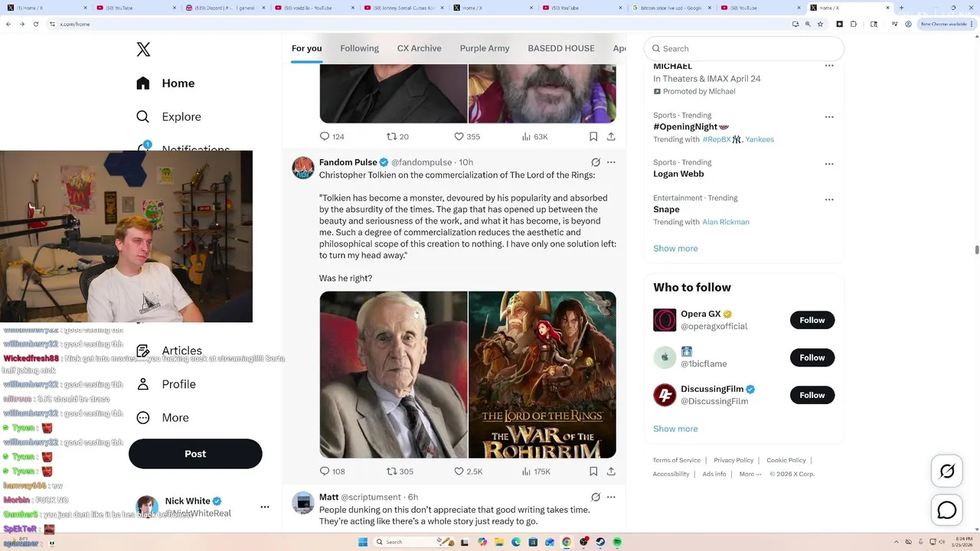980x551 pixels.
Task: Open the Grok floating button
Action: pos(947,471)
